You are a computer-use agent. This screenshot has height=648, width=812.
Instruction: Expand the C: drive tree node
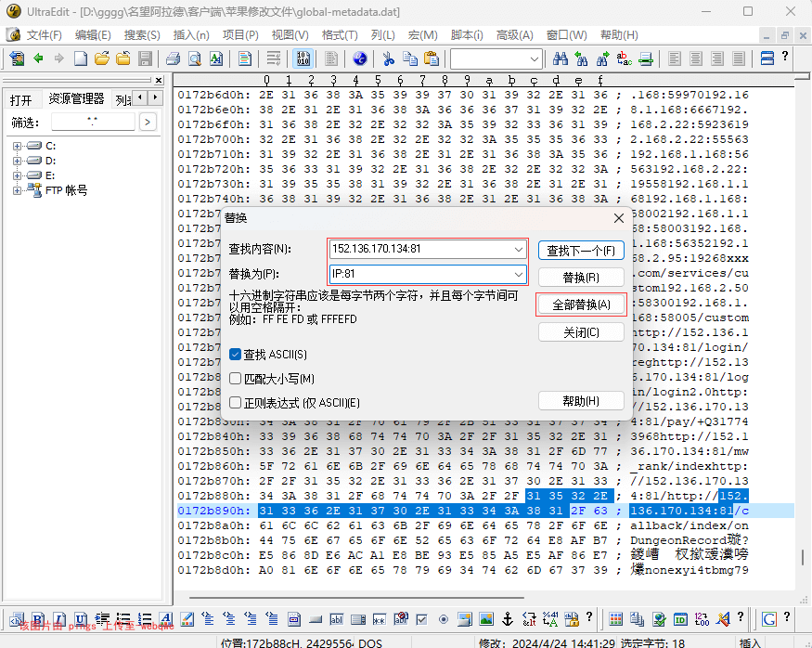coord(17,146)
